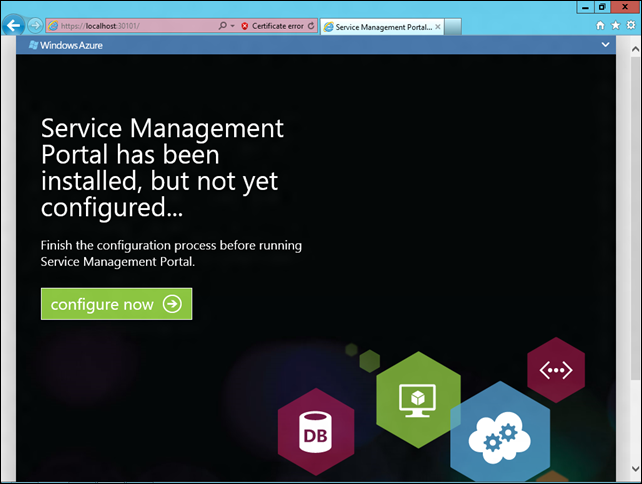Click the 'Service Management Portal has been installed' heading

162,167
